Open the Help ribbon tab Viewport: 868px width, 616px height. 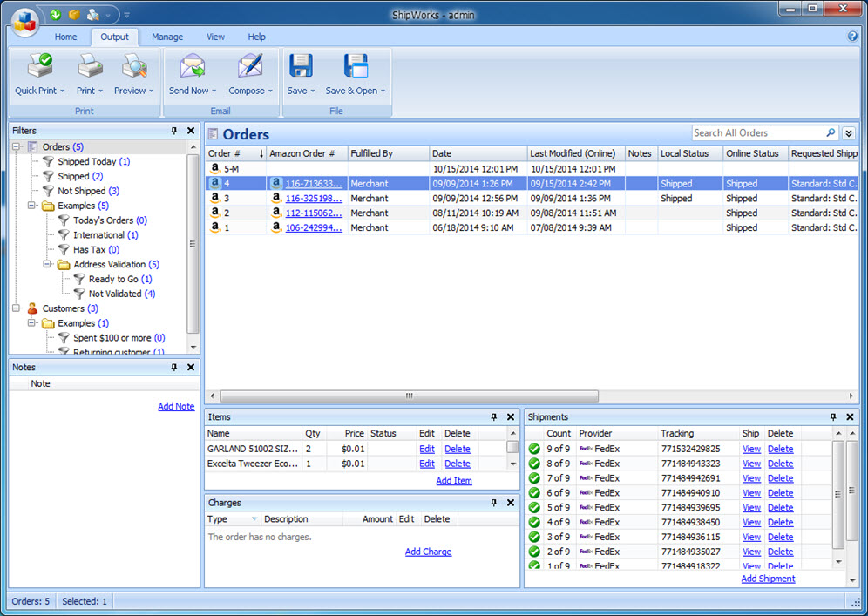[x=256, y=37]
